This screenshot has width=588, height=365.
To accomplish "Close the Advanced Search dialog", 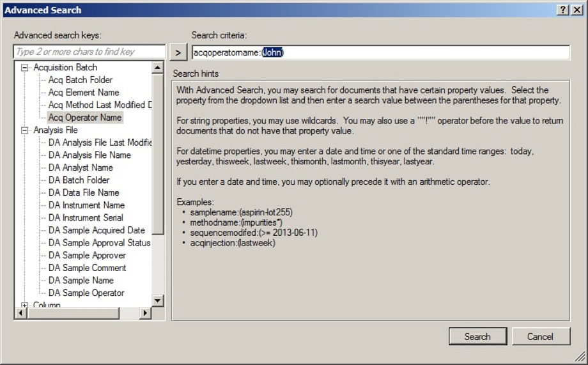I will coord(576,10).
